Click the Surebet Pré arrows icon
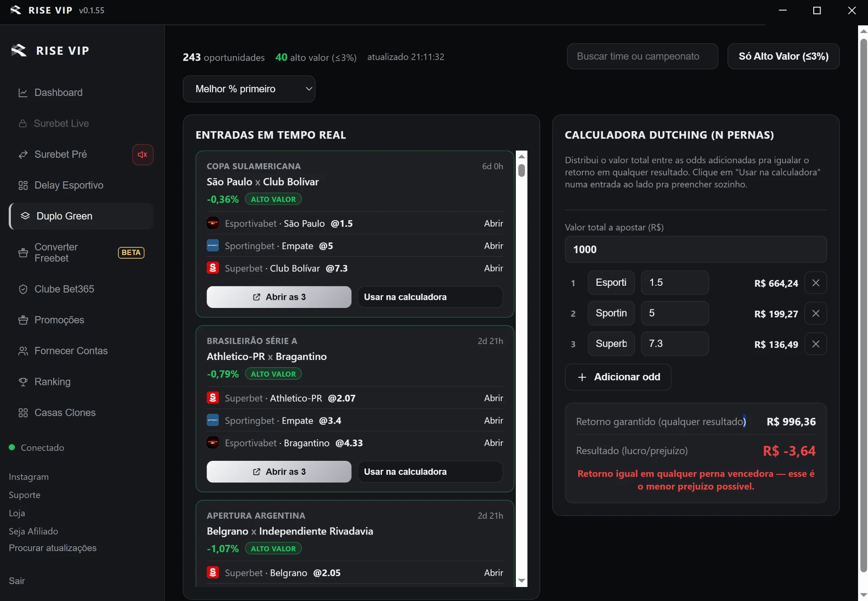This screenshot has height=601, width=868. coord(23,155)
